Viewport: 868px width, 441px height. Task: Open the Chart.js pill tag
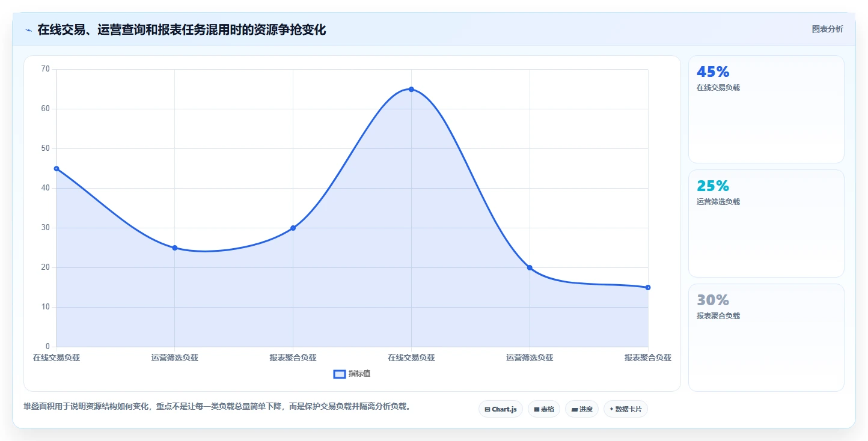[501, 409]
